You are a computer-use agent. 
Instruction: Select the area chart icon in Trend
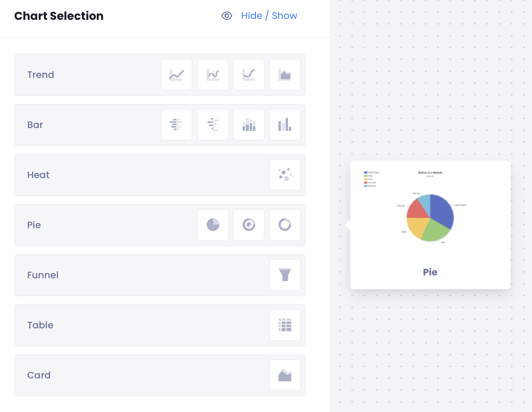285,75
